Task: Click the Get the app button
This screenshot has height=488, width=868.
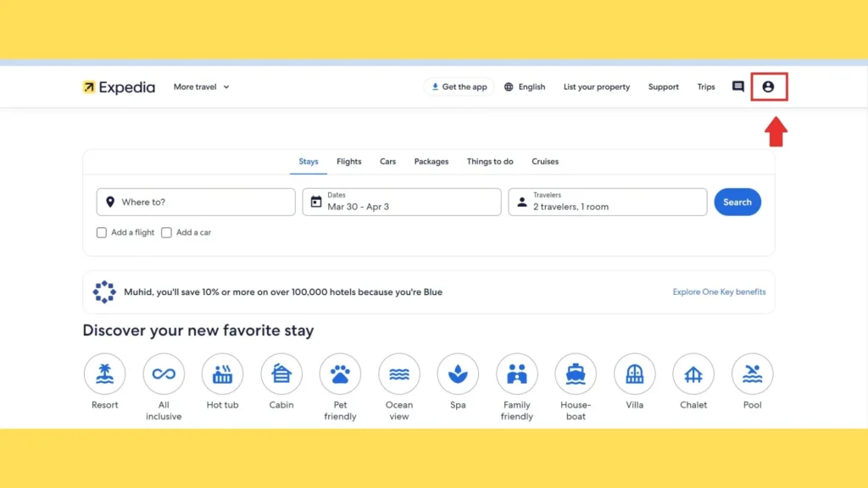Action: [459, 86]
